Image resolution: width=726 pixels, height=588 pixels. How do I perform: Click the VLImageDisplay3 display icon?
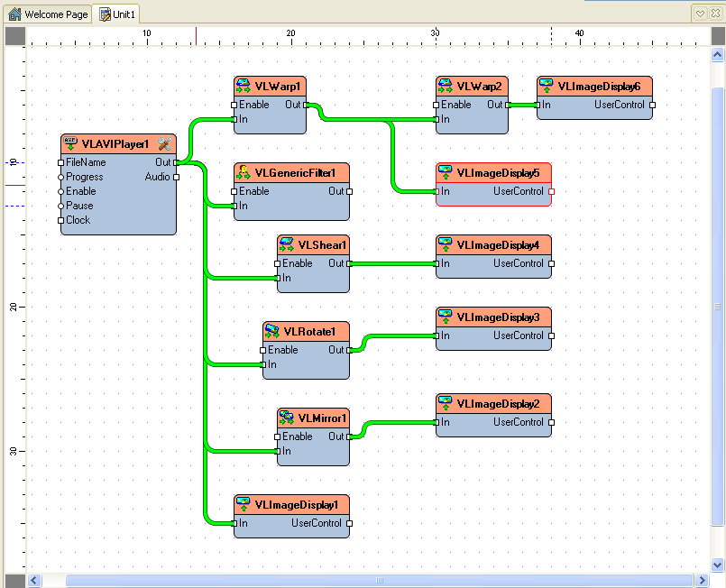(x=444, y=317)
